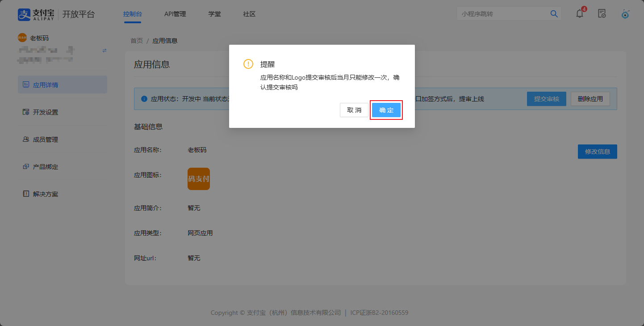Screen dimensions: 644x326
Task: Open 开发设置 in the sidebar
Action: pyautogui.click(x=46, y=112)
